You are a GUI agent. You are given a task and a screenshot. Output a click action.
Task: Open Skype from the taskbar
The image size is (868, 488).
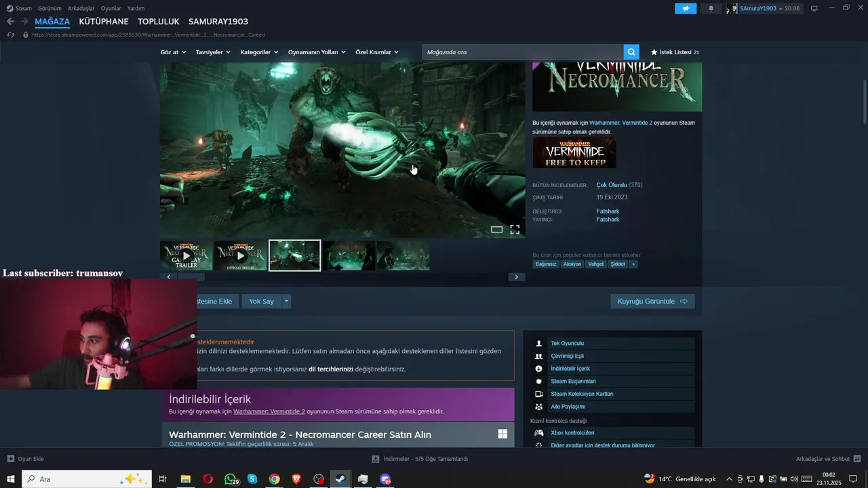(252, 479)
